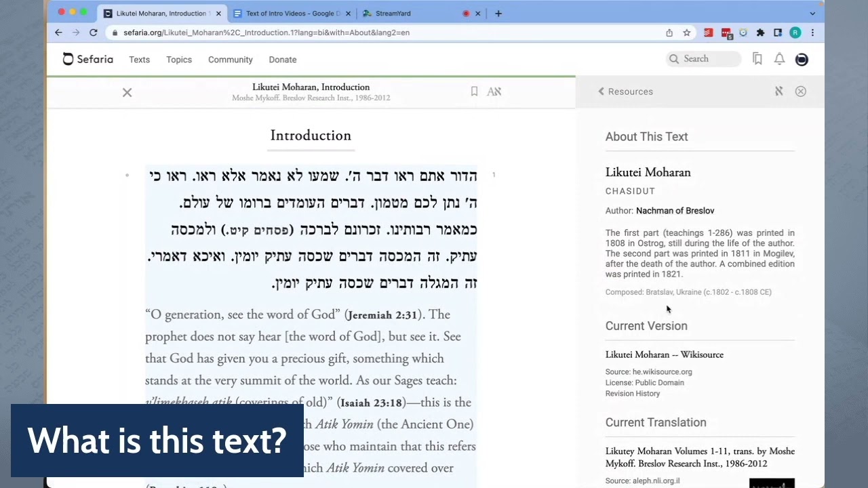868x488 pixels.
Task: Open Todoist extension icon
Action: point(709,33)
